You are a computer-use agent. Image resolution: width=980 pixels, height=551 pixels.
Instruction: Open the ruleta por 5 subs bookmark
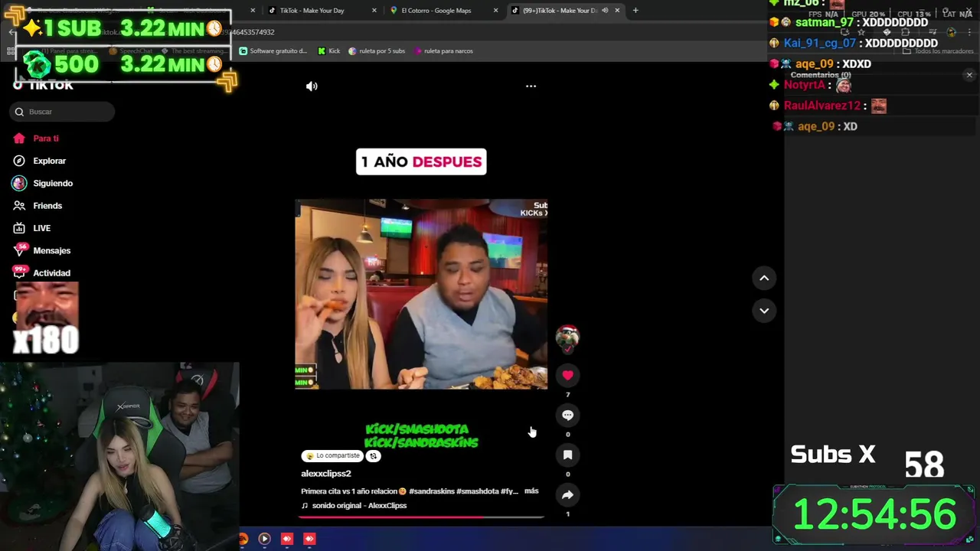tap(377, 51)
